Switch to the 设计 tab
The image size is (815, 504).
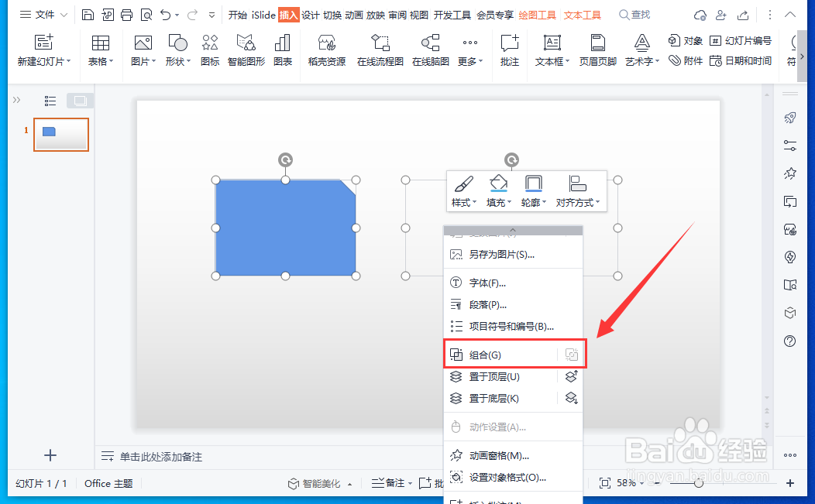311,15
